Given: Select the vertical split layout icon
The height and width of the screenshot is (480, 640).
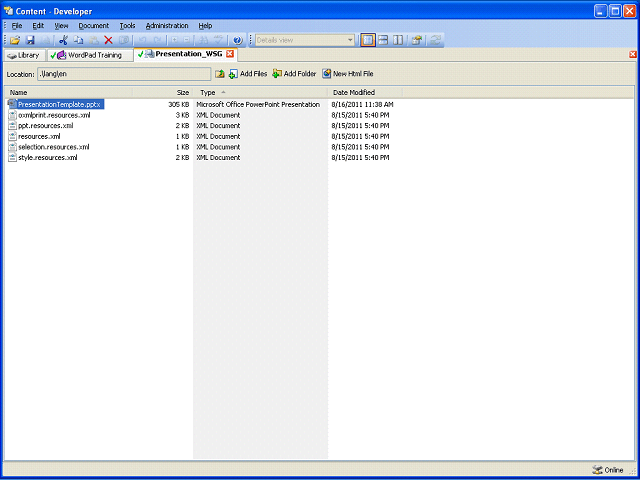Looking at the screenshot, I should point(398,40).
